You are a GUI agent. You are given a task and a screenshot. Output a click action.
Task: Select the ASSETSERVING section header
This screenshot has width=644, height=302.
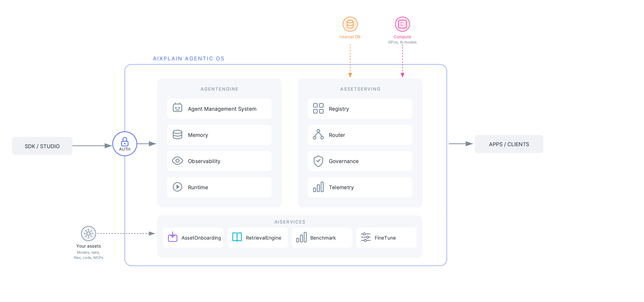tap(360, 89)
